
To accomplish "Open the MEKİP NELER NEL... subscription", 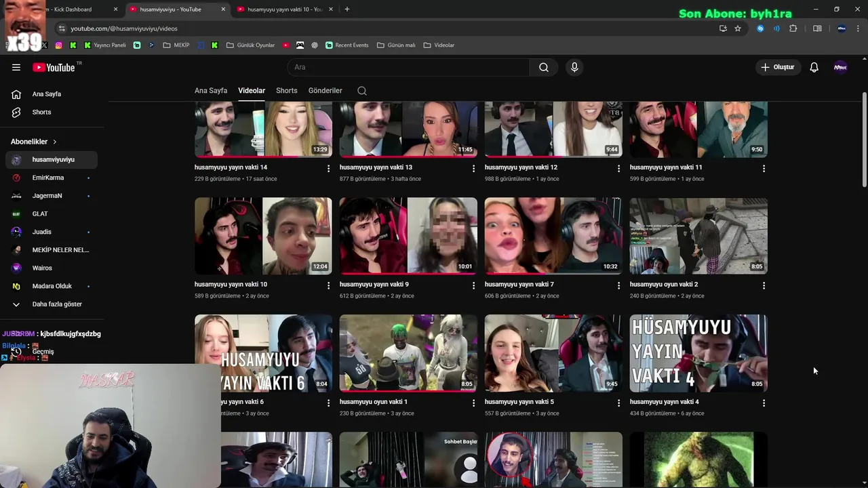I will [51, 250].
